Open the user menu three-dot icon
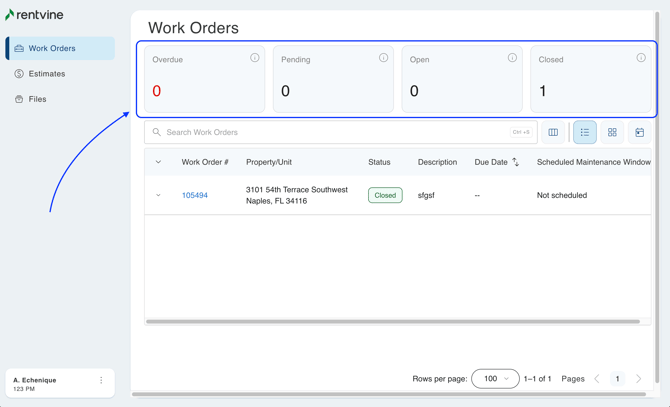 coord(101,380)
